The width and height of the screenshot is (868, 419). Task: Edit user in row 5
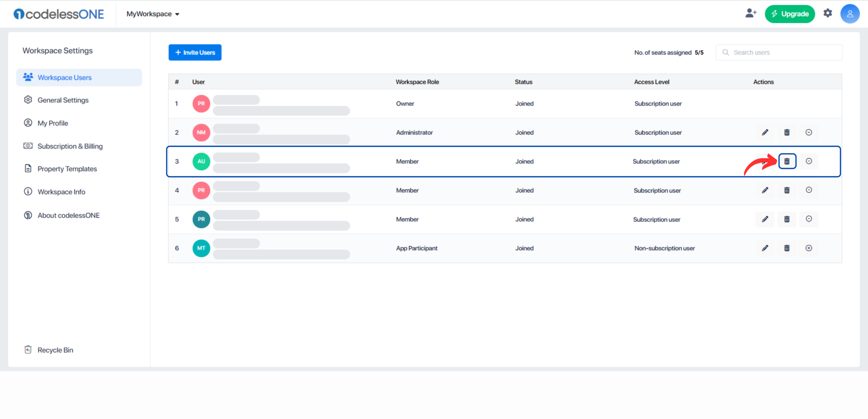pyautogui.click(x=765, y=219)
